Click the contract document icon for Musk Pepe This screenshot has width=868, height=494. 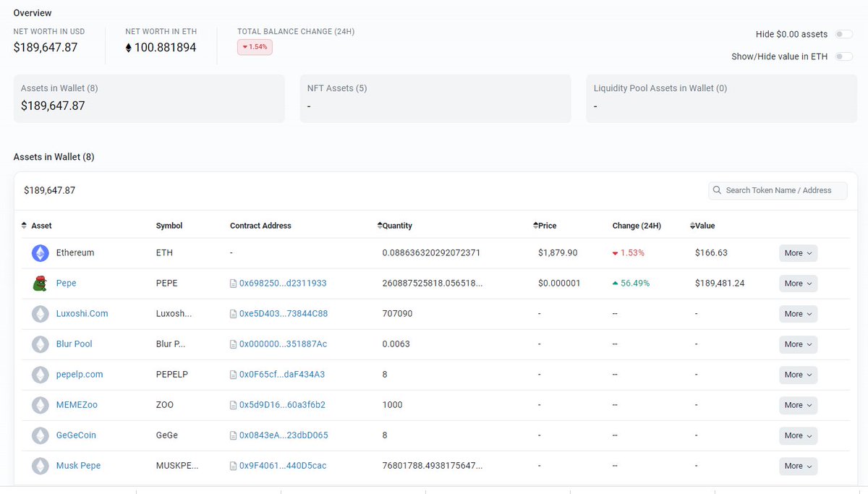[x=233, y=466]
